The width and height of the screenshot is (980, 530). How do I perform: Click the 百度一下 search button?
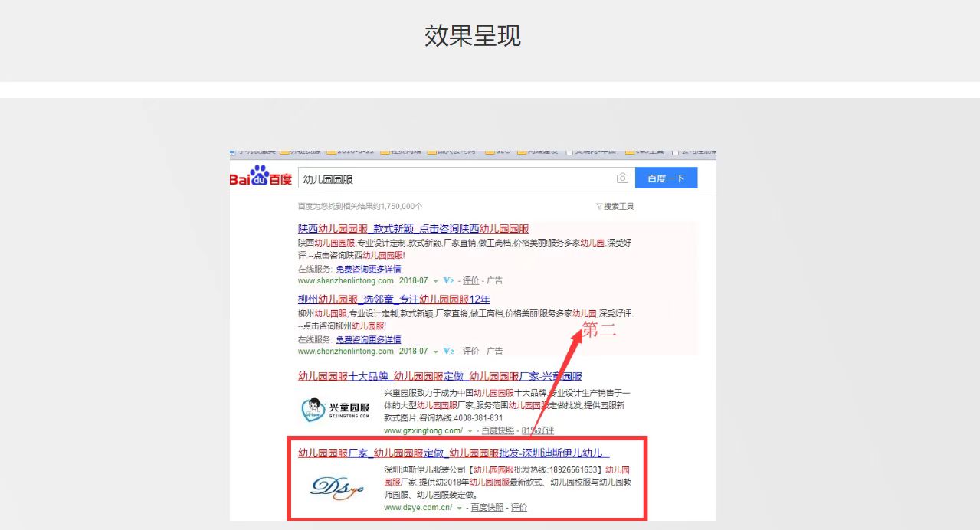pyautogui.click(x=666, y=178)
